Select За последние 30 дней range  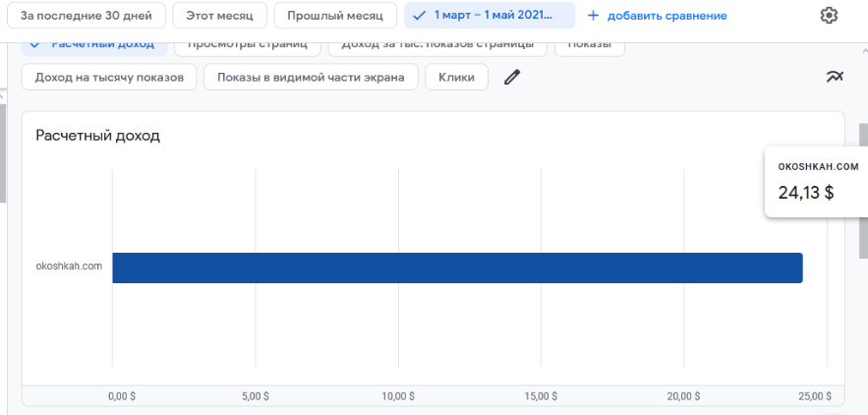click(87, 16)
